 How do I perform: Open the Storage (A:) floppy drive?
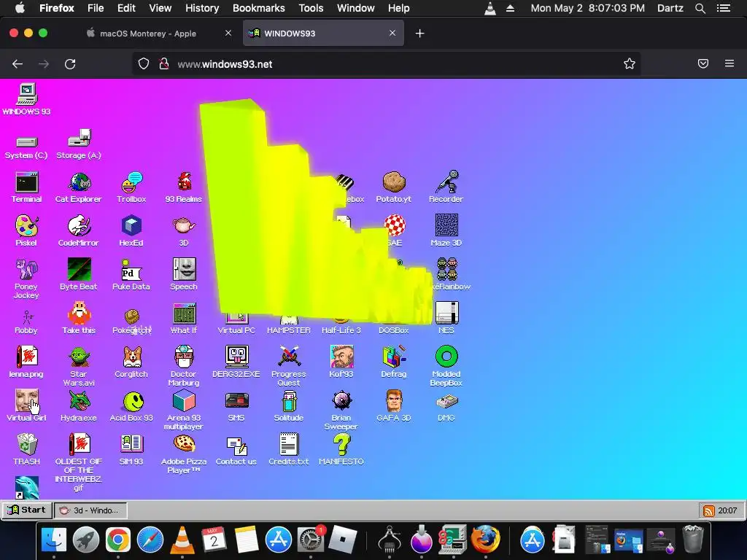pos(79,138)
